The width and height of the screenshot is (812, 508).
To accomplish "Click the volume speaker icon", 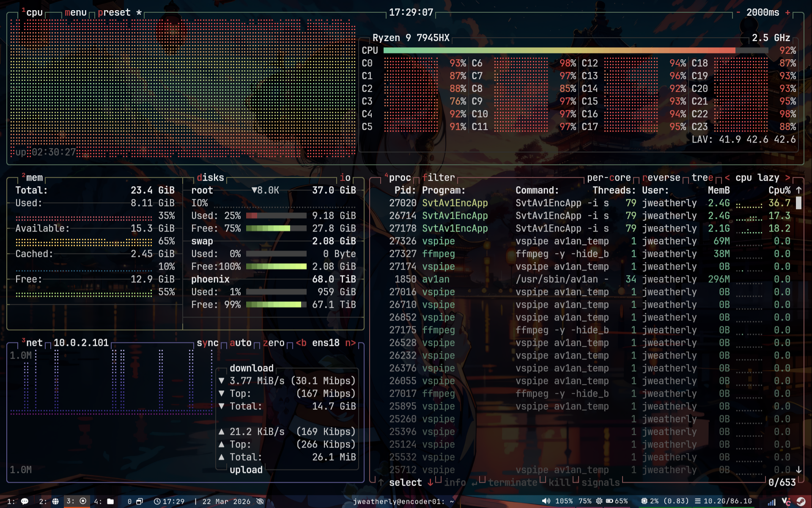I will tap(546, 501).
